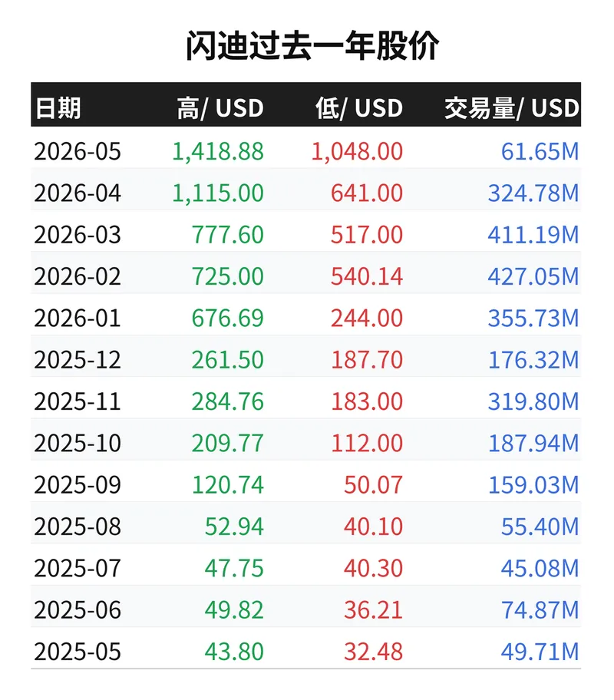Click the low price 1,048.00
This screenshot has height=700, width=614.
(x=357, y=151)
